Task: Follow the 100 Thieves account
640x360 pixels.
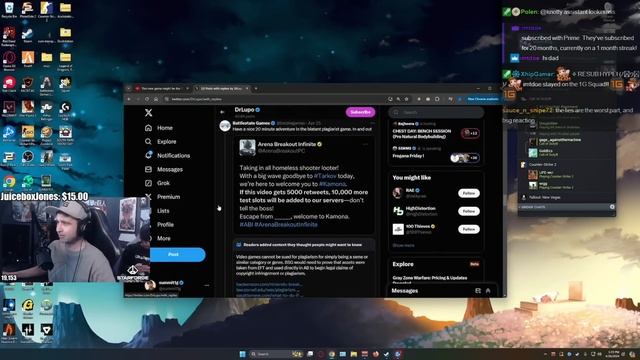Action: click(469, 229)
